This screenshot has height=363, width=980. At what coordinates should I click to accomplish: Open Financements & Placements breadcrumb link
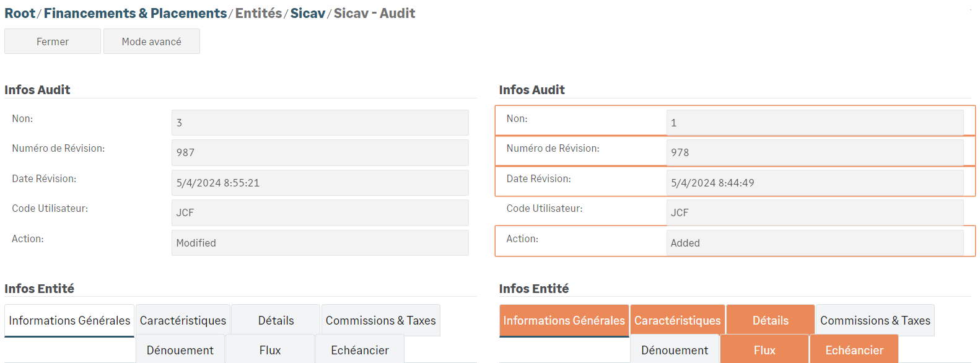[135, 13]
